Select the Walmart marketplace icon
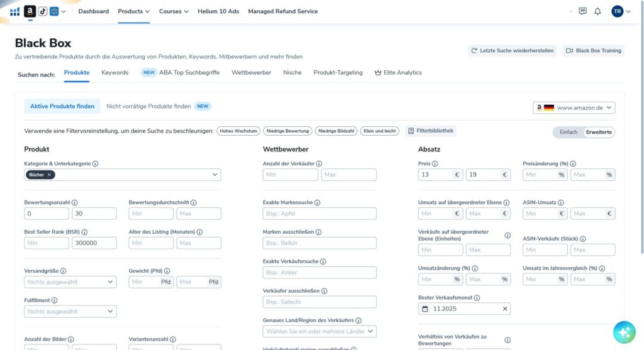The image size is (644, 350). point(54,11)
